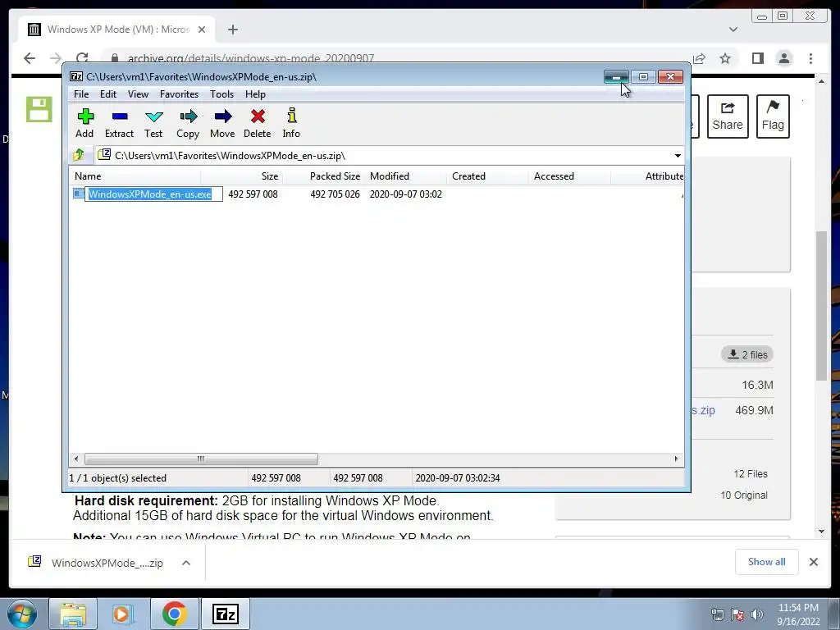Open the taskbar clock showing 11:54 PM
The height and width of the screenshot is (630, 840).
798,614
